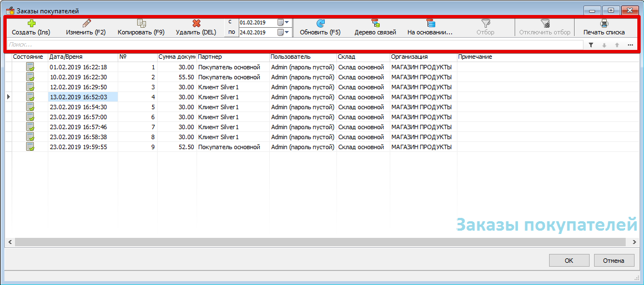Viewport: 644px width, 285px height.
Task: Select date cell 23.02.2019 16:54:30
Action: click(x=83, y=106)
